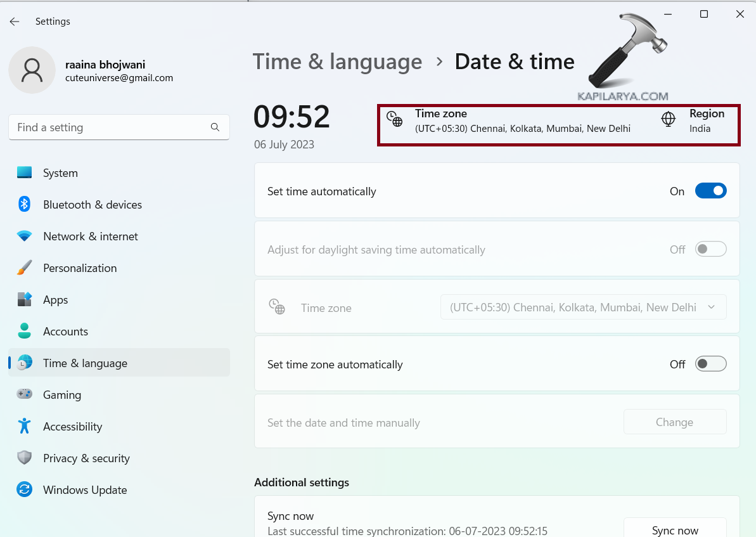Click the Windows Update sync icon
Viewport: 756px width, 537px height.
(25, 489)
